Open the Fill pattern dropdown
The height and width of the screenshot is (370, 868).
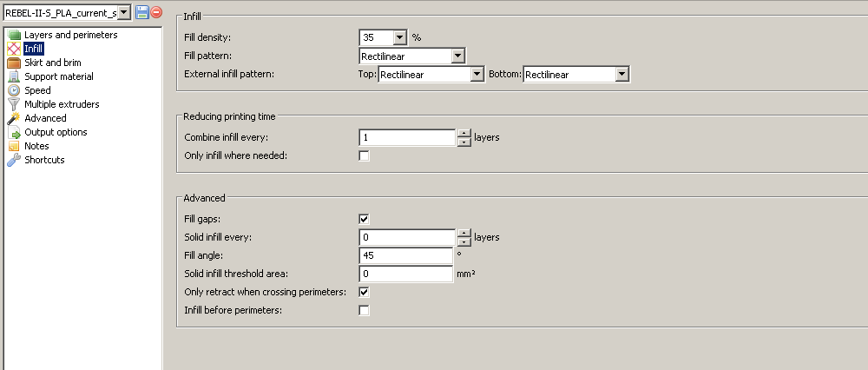457,56
